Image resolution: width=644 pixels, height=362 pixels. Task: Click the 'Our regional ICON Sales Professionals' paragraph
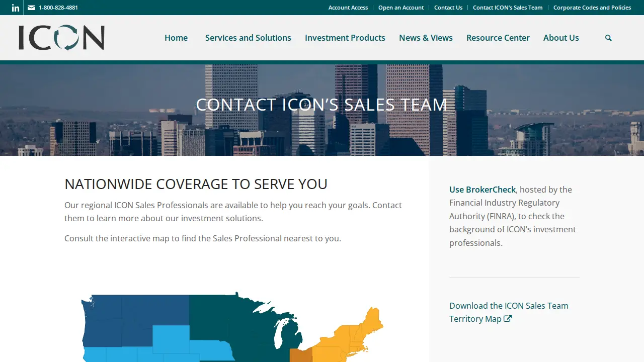(233, 212)
